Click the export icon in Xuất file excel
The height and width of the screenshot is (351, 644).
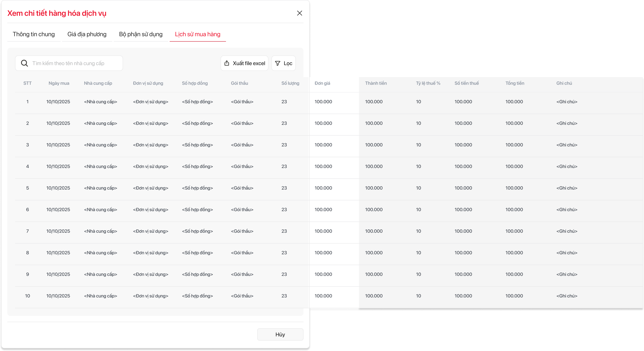pos(227,63)
